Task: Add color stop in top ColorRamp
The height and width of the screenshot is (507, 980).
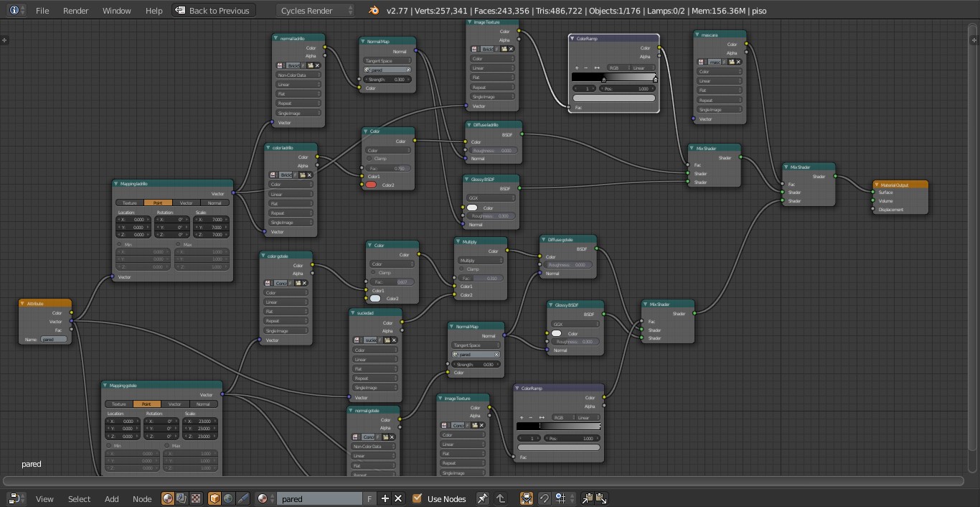Action: (577, 68)
